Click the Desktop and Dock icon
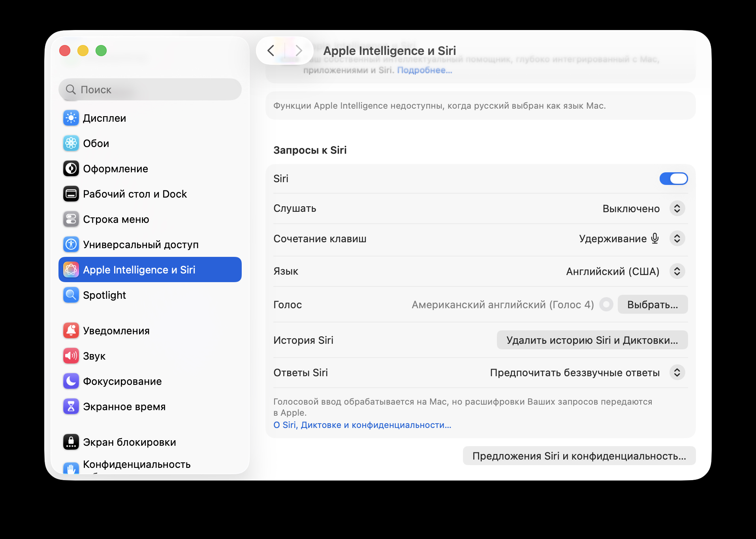 71,194
